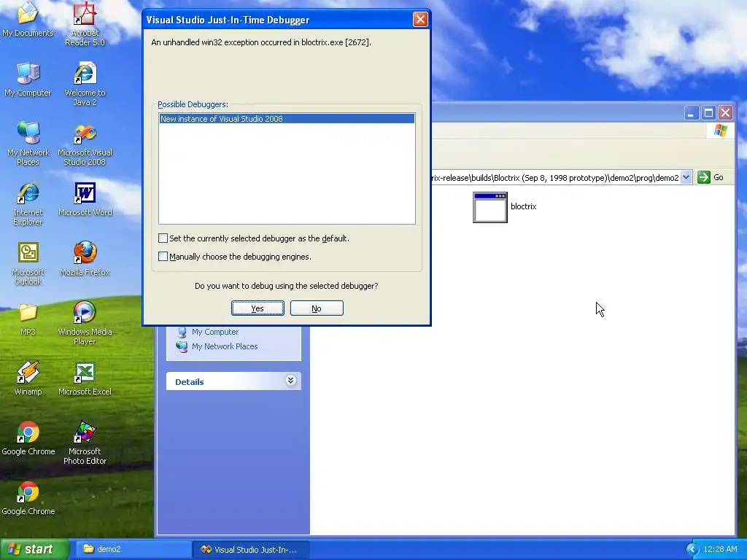Viewport: 747px width, 560px height.
Task: Select the bloctrix executable icon in Explorer
Action: [x=489, y=207]
